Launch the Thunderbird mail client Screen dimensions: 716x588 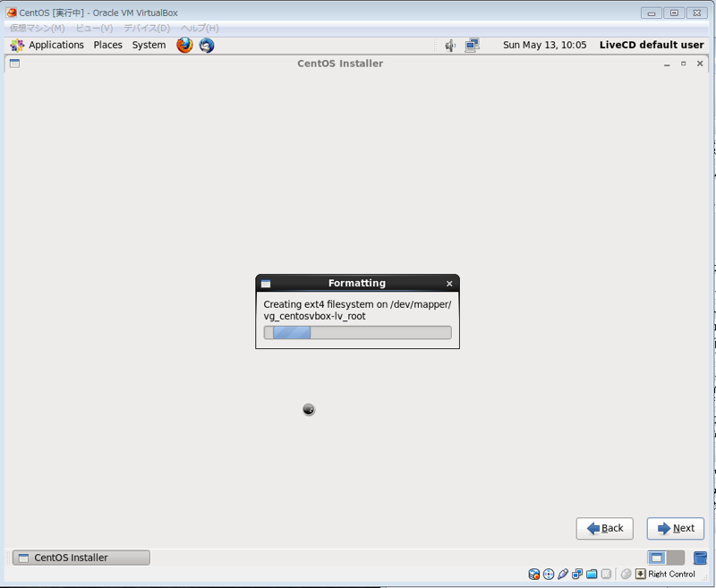pos(207,45)
